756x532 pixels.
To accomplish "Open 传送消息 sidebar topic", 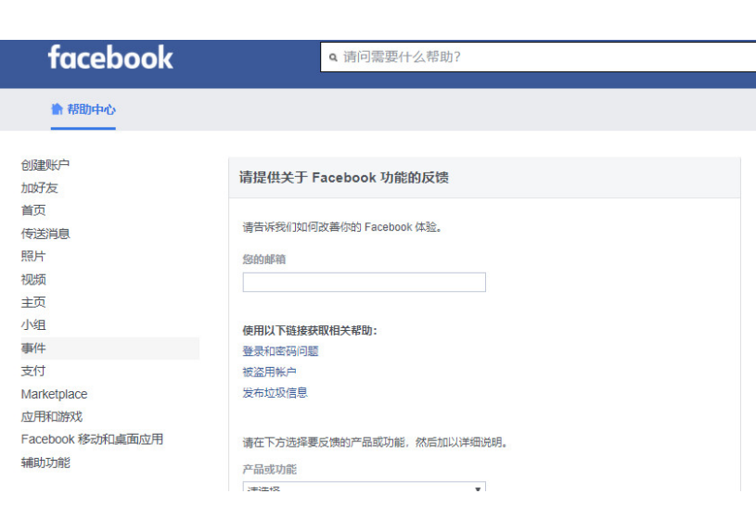I will pyautogui.click(x=45, y=234).
